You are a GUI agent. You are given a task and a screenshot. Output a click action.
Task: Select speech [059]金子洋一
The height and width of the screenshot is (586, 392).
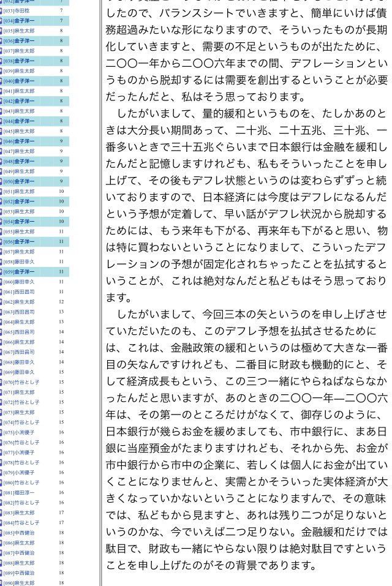coord(19,272)
